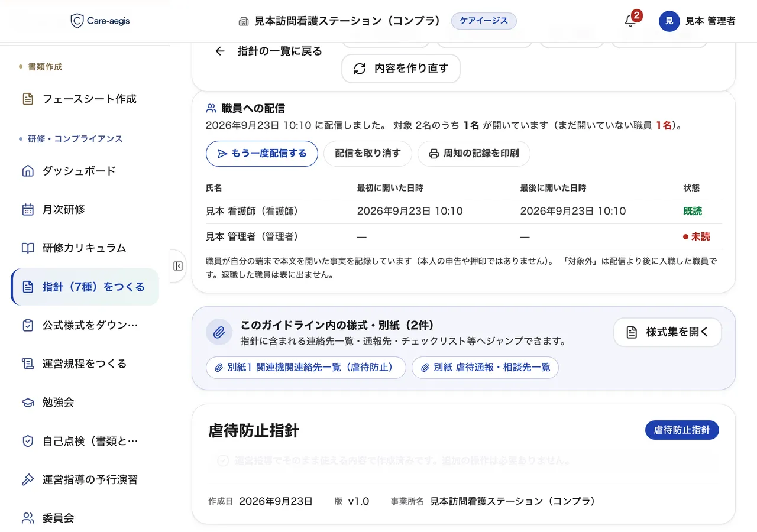Click the 研修カリキュラム book icon
This screenshot has height=532, width=757.
pyautogui.click(x=28, y=248)
